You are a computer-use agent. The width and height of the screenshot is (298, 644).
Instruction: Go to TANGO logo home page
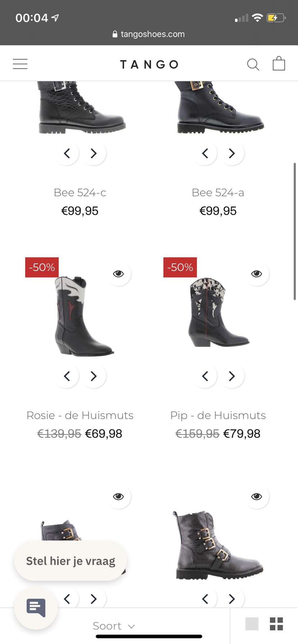click(149, 64)
